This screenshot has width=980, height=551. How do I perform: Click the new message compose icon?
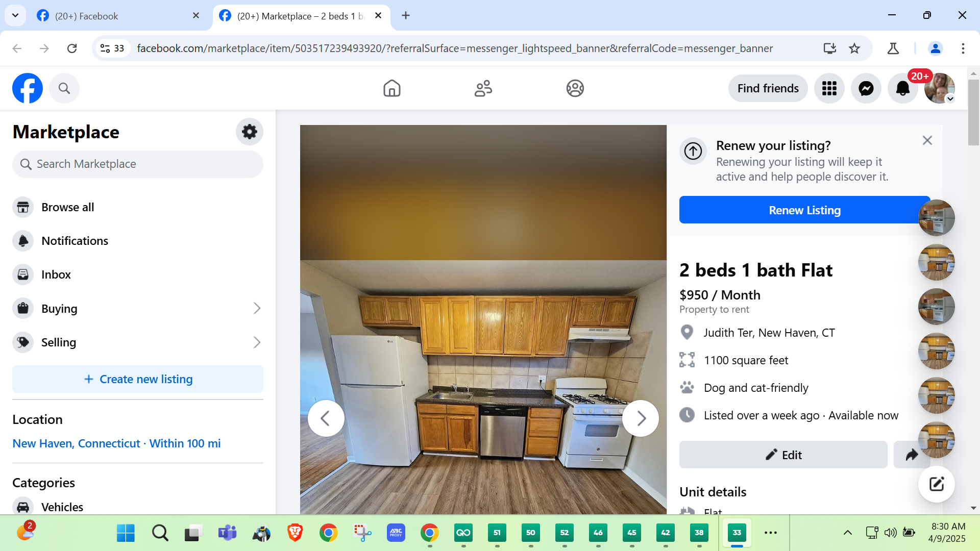(x=936, y=484)
